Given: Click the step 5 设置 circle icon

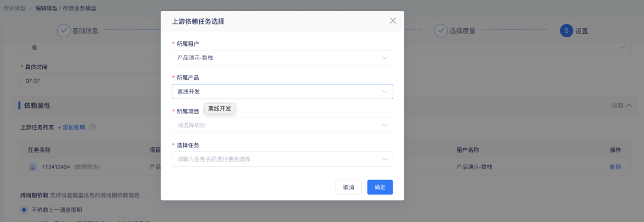Looking at the screenshot, I should coord(566,30).
